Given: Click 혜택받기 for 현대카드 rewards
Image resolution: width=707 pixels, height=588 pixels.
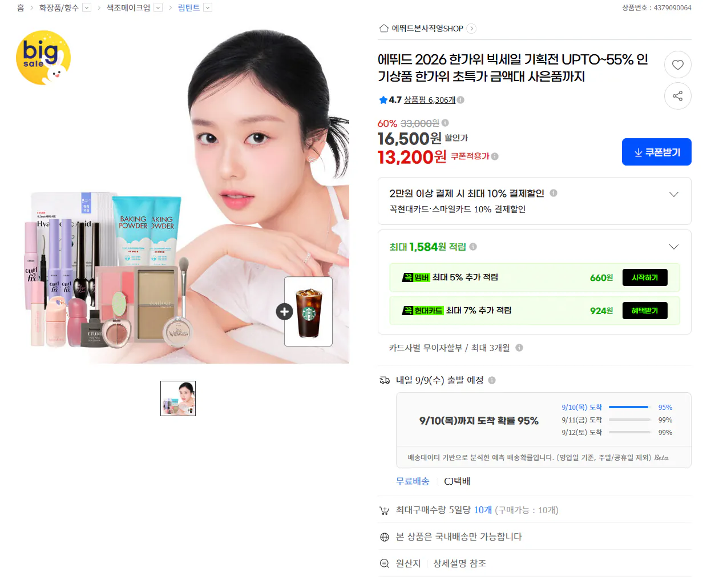Looking at the screenshot, I should pos(645,311).
